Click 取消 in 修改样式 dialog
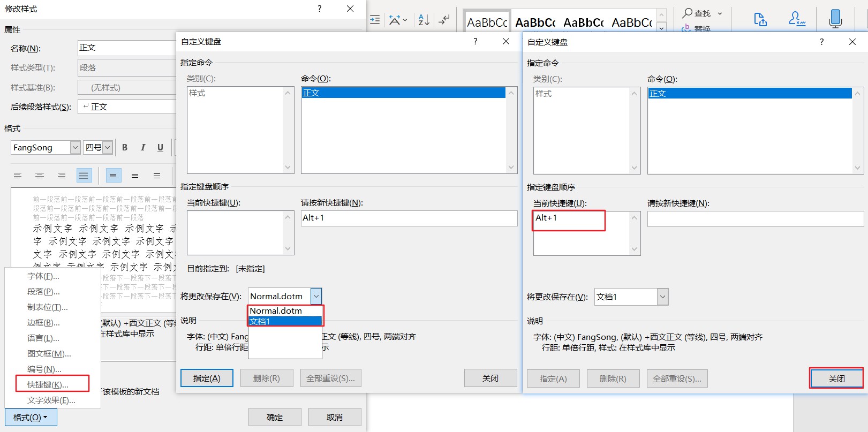 [335, 417]
